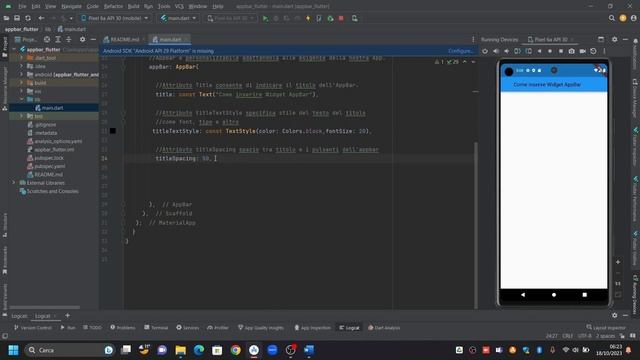Viewport: 640px width, 360px height.
Task: Open main.dart run configuration dropdown
Action: [178, 18]
